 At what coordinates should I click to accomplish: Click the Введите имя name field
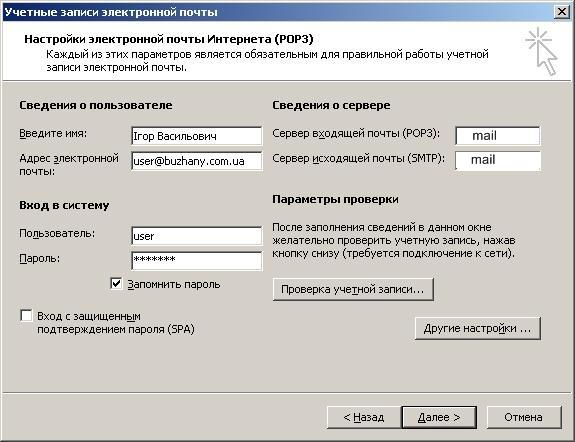click(x=197, y=136)
